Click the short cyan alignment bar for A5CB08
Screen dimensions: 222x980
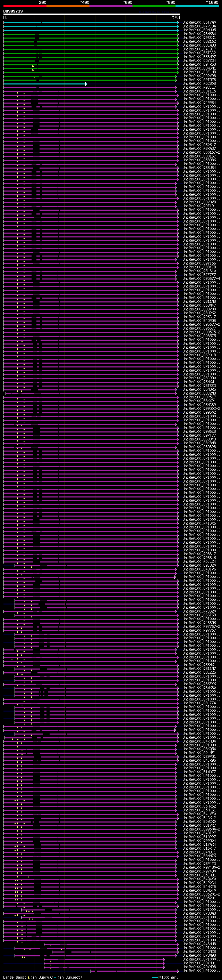45,84
